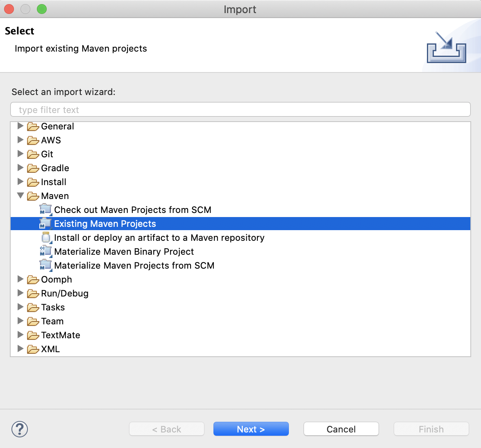Select Install or deploy an artifact entry
This screenshot has height=448, width=481.
[159, 238]
